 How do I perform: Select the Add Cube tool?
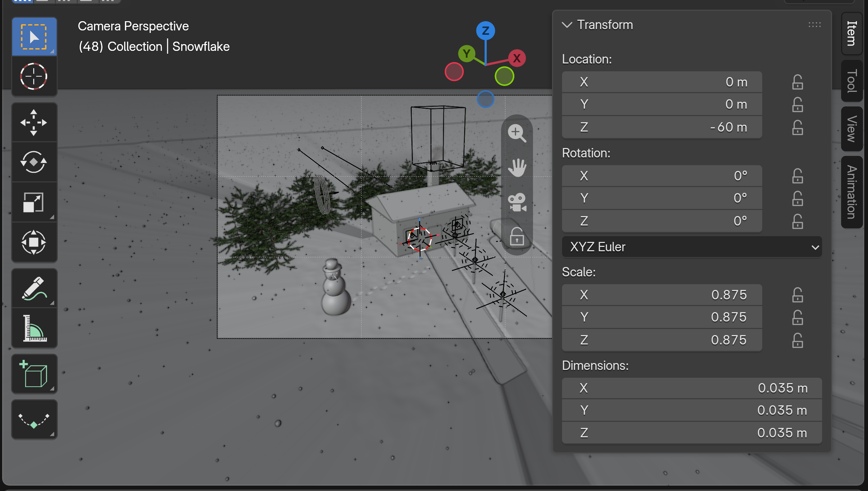(34, 374)
